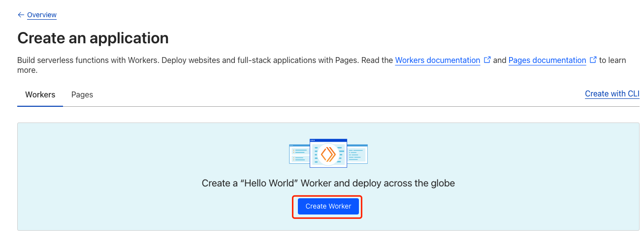
Task: Click the "to learn more." text
Action: 612,60
